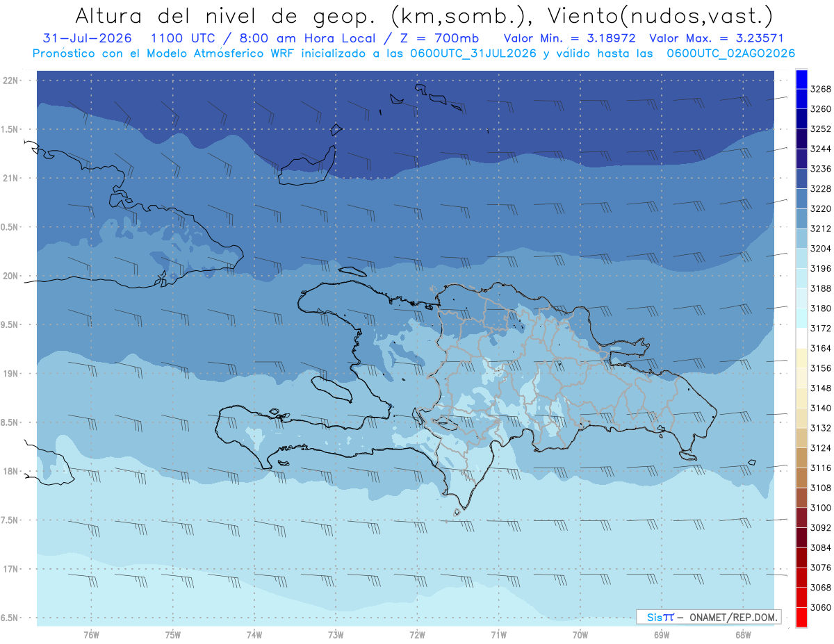Click the '3188' colorbar value
Image resolution: width=834 pixels, height=644 pixels.
click(x=821, y=288)
